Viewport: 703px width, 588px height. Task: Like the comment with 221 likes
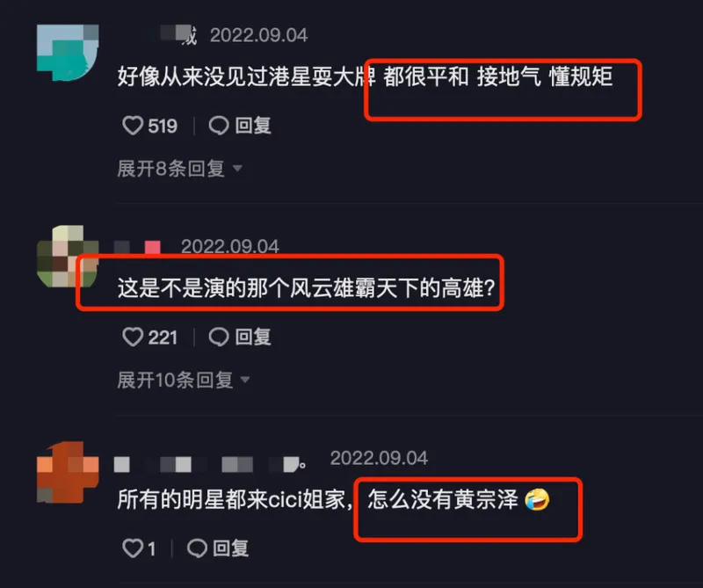click(133, 337)
